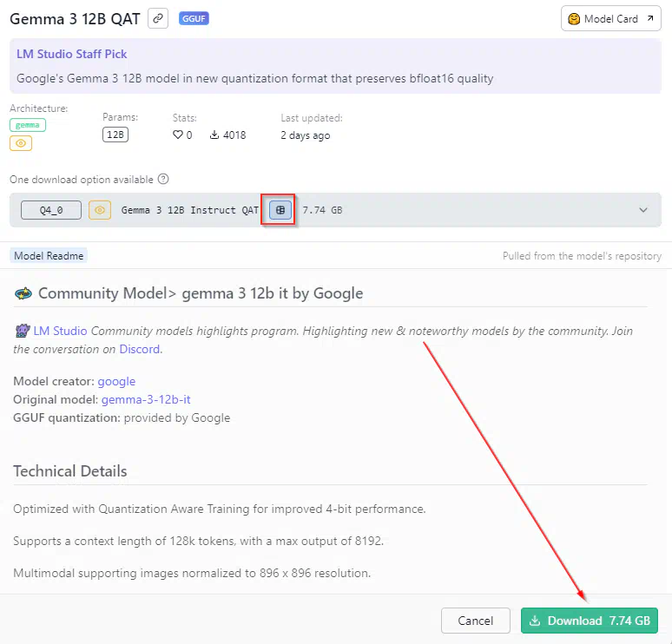The image size is (672, 644).
Task: Download the 7.74 GB model
Action: point(590,621)
